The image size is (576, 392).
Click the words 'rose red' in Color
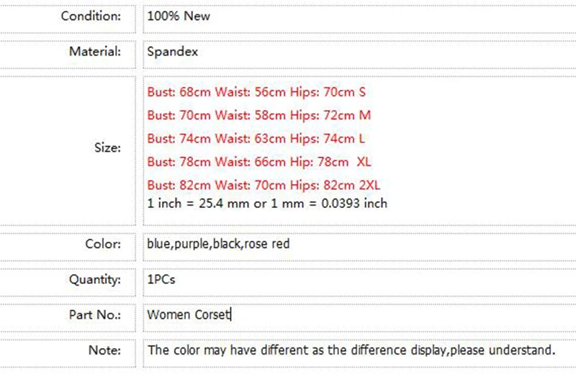pos(266,244)
